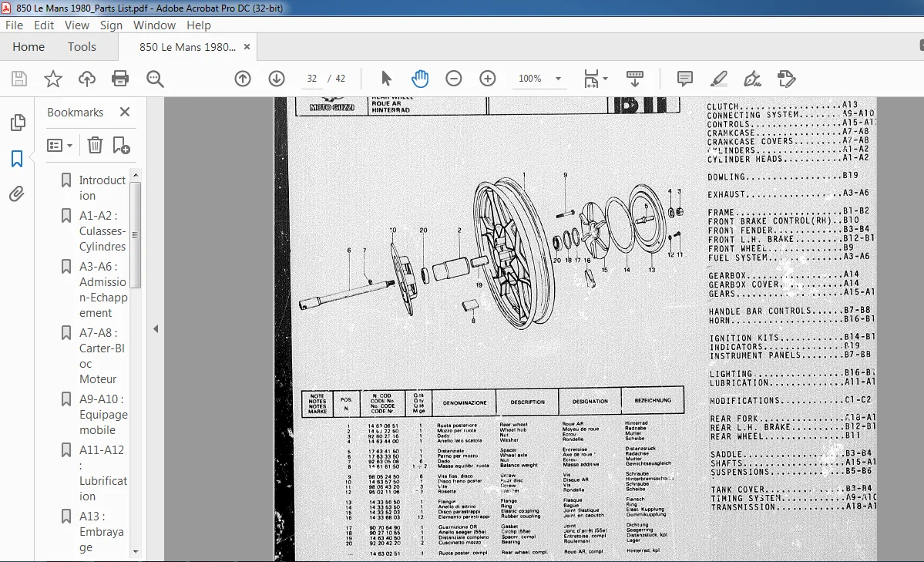This screenshot has width=924, height=562.
Task: Open the Sign menu
Action: point(111,25)
